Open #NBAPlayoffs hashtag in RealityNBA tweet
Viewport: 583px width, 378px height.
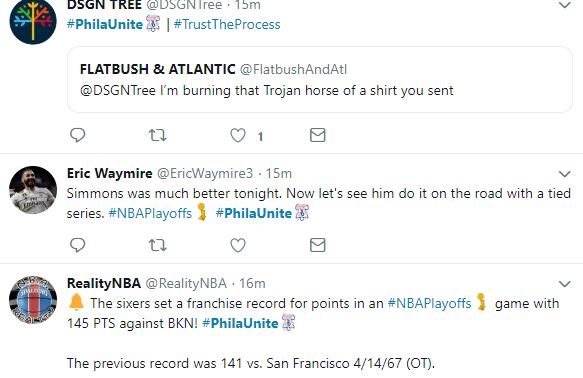pyautogui.click(x=429, y=303)
